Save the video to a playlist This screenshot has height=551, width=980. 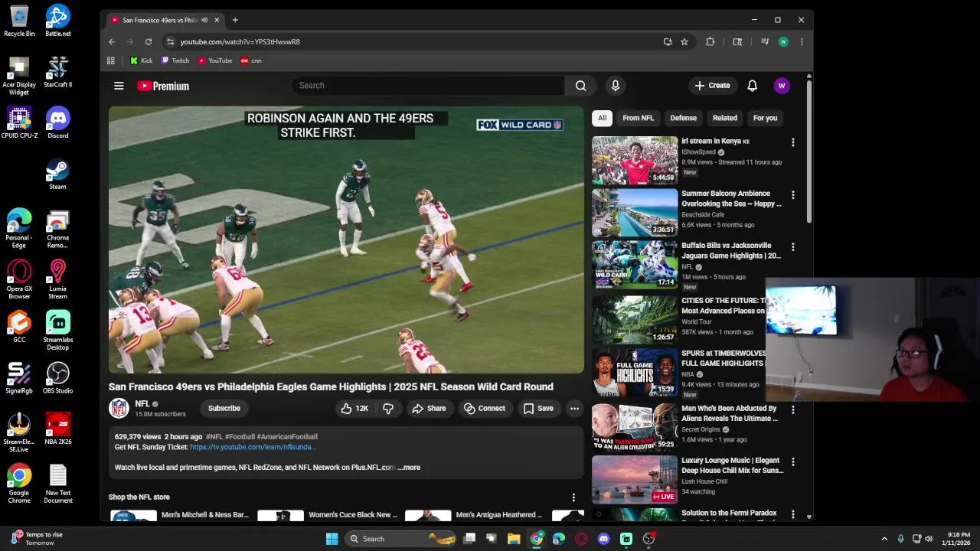point(538,409)
